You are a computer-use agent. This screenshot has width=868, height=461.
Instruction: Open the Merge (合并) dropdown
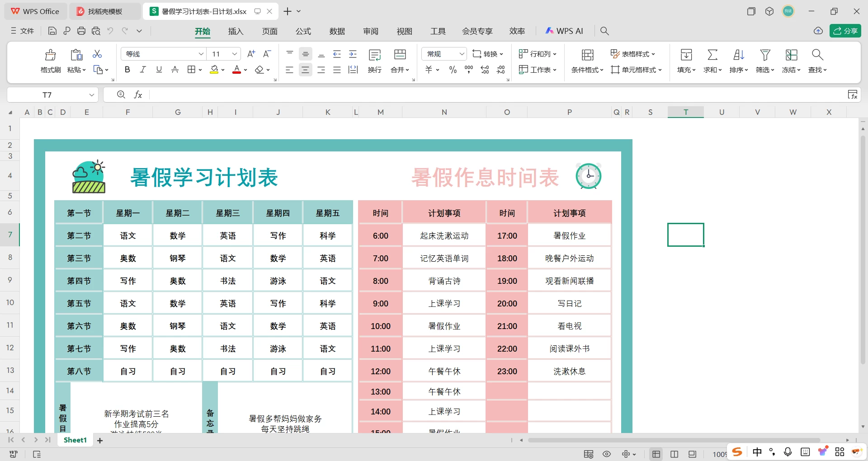[x=400, y=70]
